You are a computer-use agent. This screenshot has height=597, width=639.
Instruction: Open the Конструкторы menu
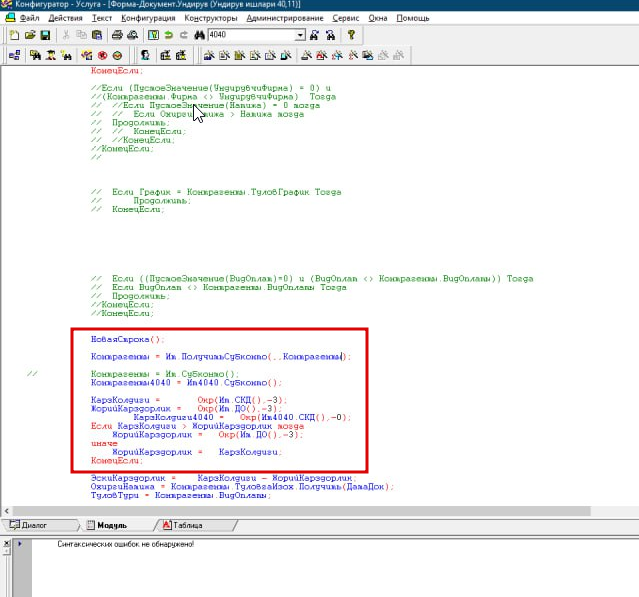coord(211,19)
